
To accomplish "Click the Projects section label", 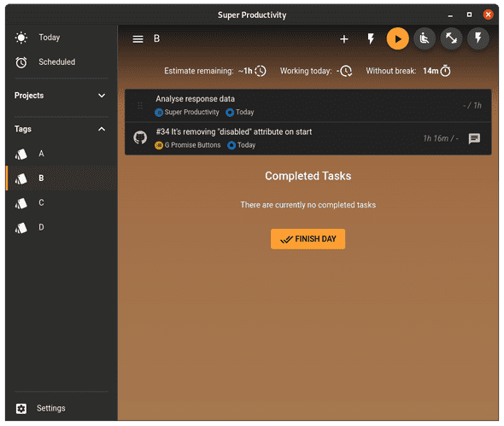I will click(29, 96).
